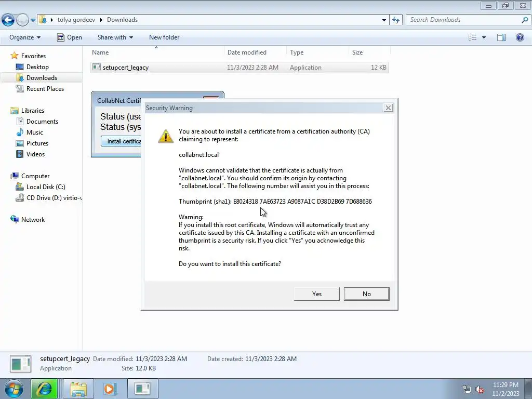Viewport: 532px width, 399px height.
Task: Click the Install certificate button in CollabNet window
Action: (x=121, y=141)
